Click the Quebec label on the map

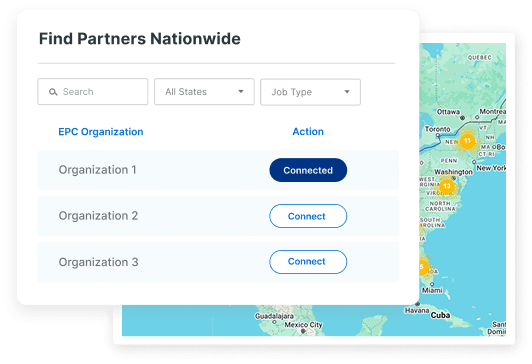[x=480, y=58]
